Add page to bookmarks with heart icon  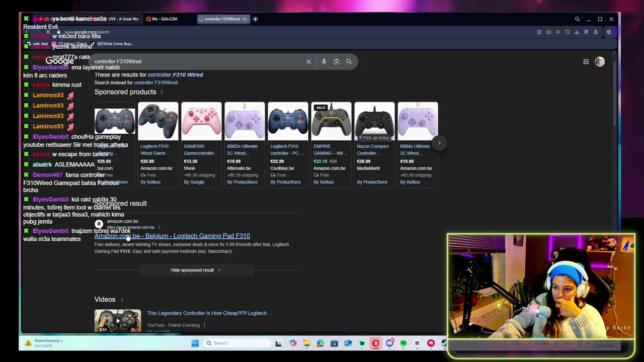click(568, 32)
